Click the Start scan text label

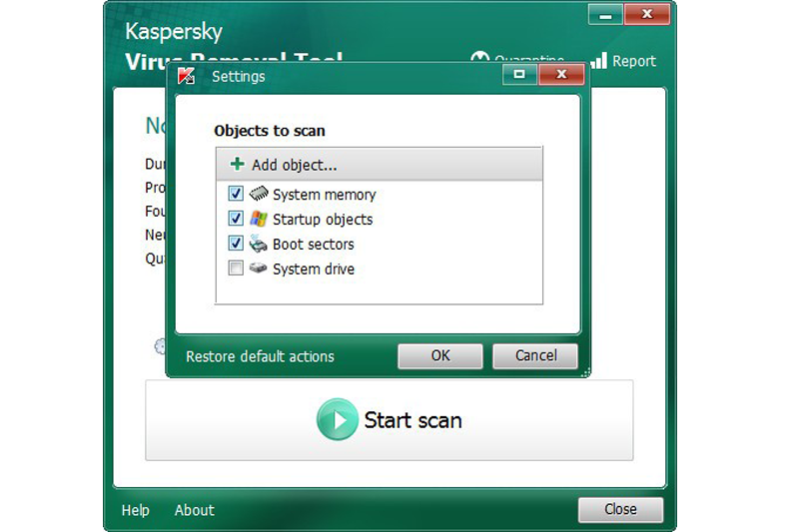click(412, 420)
